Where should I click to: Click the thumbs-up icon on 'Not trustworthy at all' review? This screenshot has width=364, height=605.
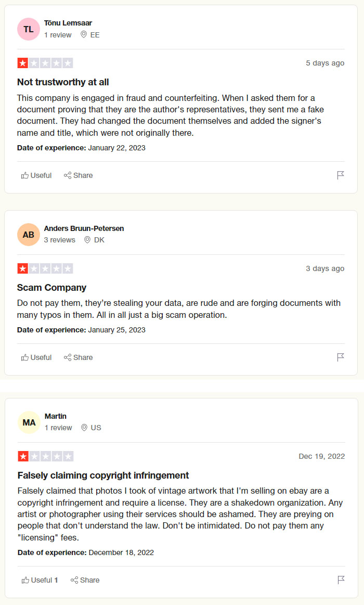coord(25,175)
